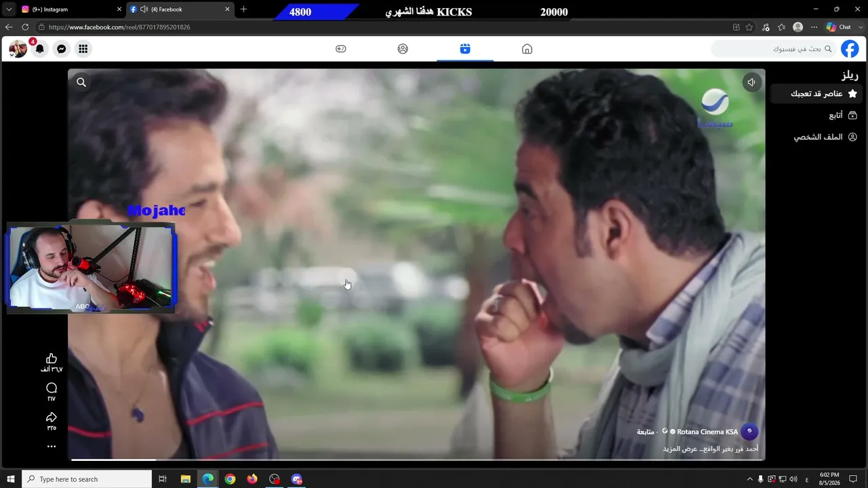Close the Instagram browser tab
Image resolution: width=868 pixels, height=488 pixels.
click(x=119, y=9)
